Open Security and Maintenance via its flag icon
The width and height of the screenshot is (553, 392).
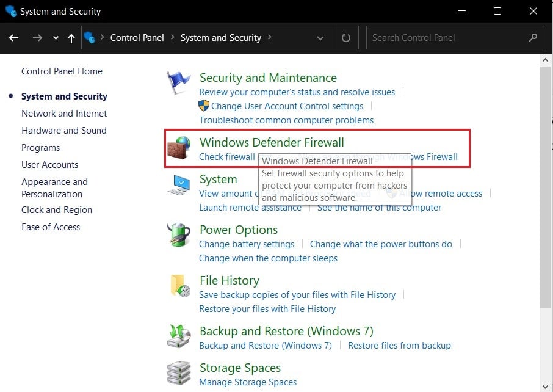178,80
